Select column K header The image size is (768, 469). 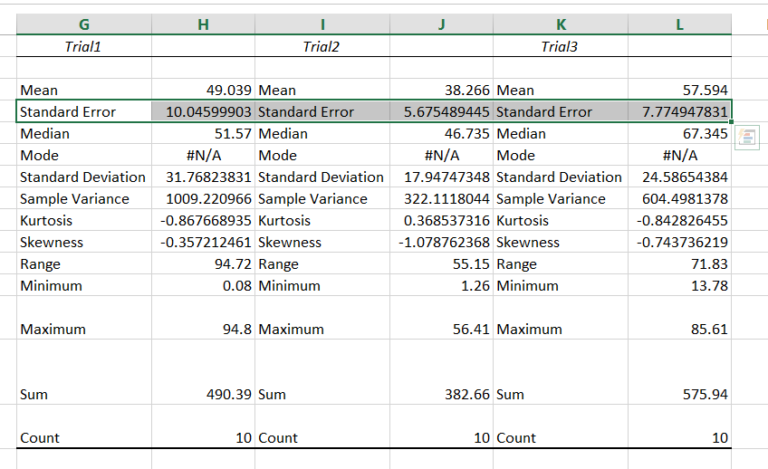[561, 24]
